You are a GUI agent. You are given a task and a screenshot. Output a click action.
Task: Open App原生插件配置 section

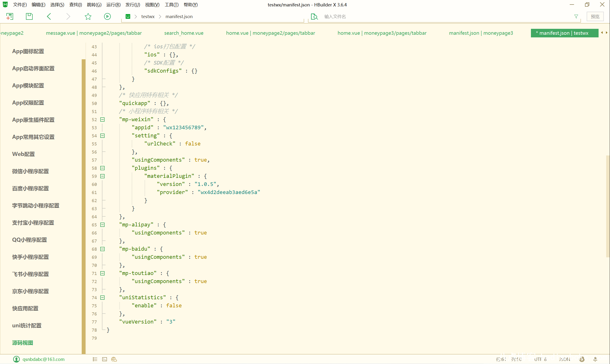click(33, 120)
